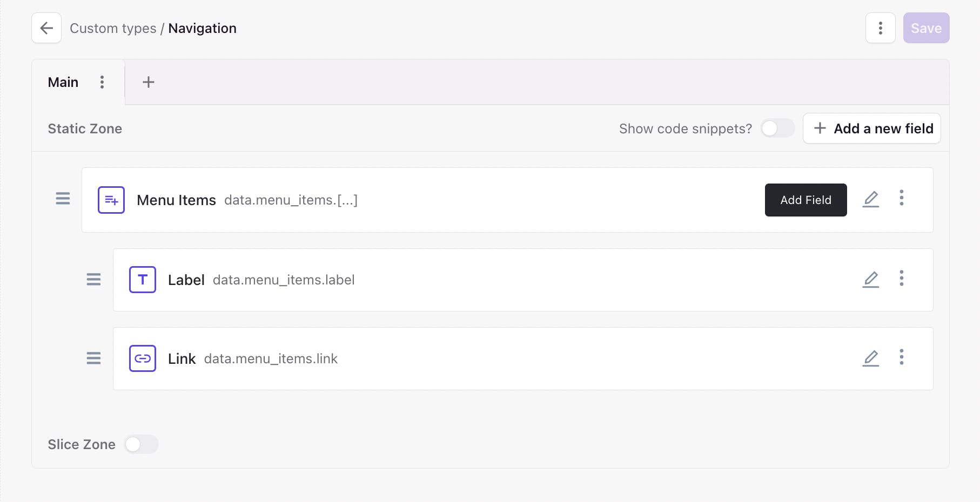Click Add a new field
The image size is (980, 502).
[x=871, y=128]
